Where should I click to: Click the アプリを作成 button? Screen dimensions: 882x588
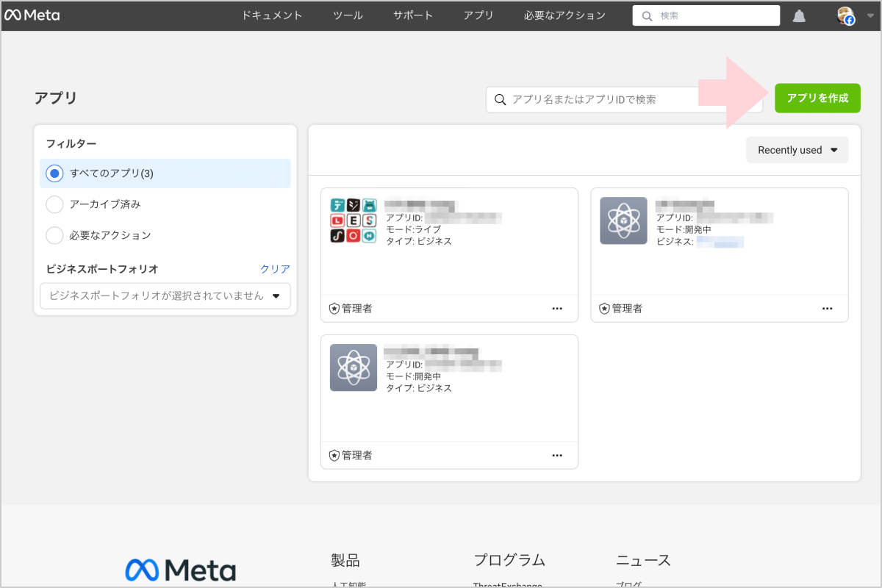(x=817, y=98)
